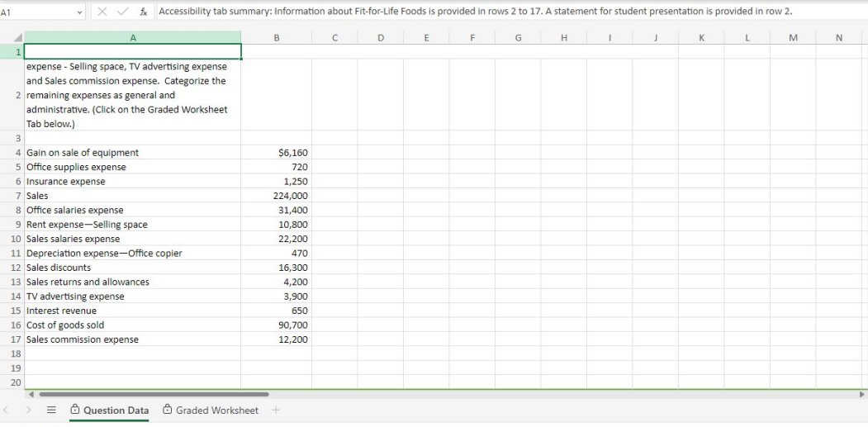
Task: Open the all sheets list icon
Action: [51, 410]
